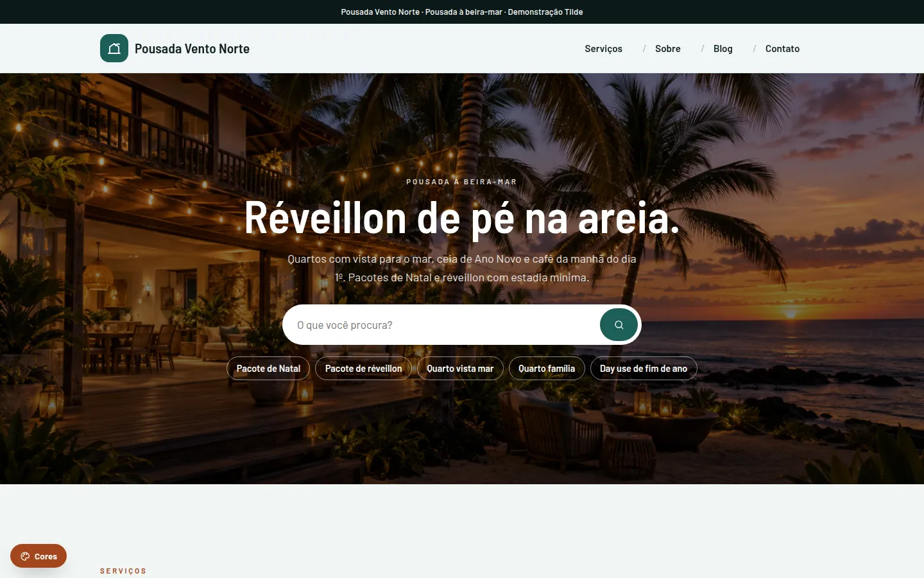This screenshot has height=578, width=924.
Task: Open the Blog nav link
Action: tap(723, 49)
